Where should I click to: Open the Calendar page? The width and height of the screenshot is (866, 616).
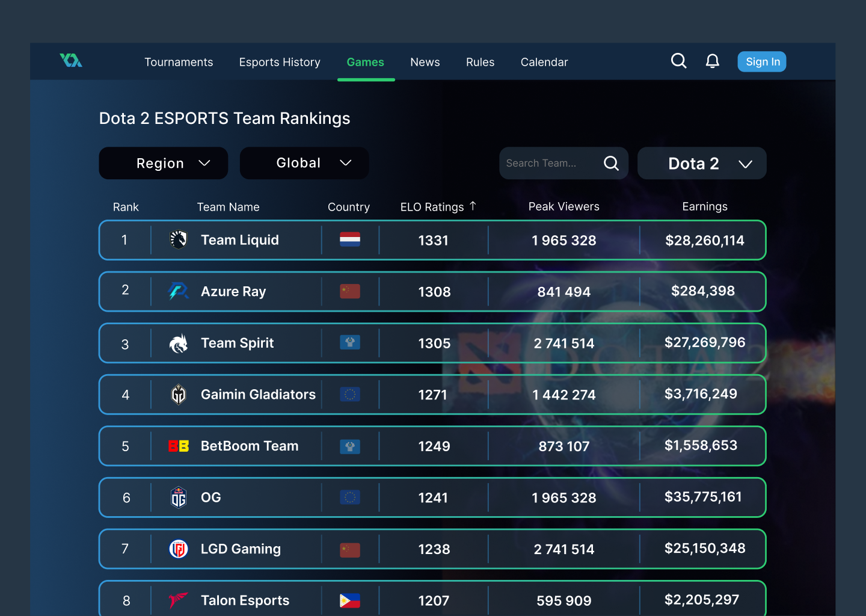tap(544, 62)
